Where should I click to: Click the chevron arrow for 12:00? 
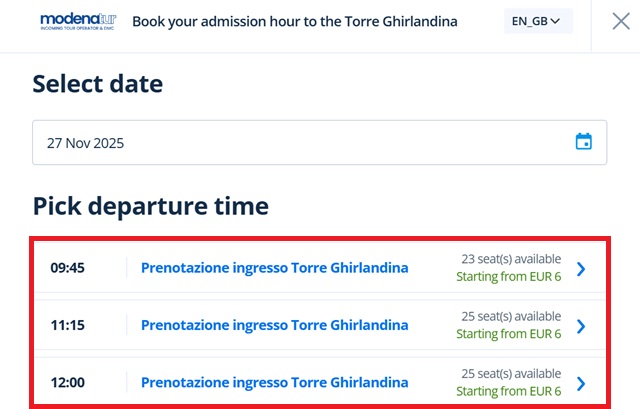(x=582, y=383)
